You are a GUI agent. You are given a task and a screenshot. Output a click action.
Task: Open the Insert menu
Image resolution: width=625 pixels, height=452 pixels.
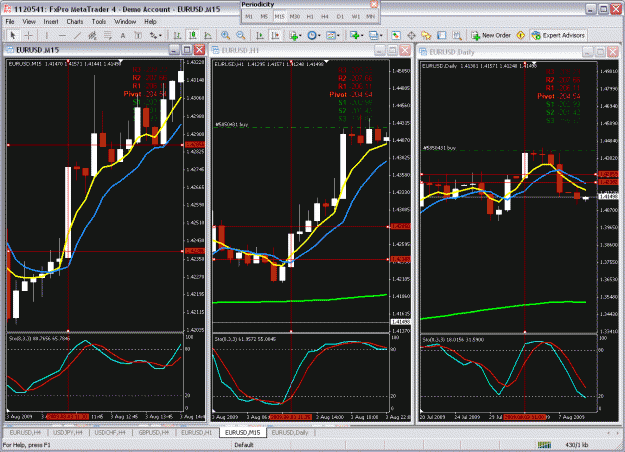pyautogui.click(x=51, y=22)
